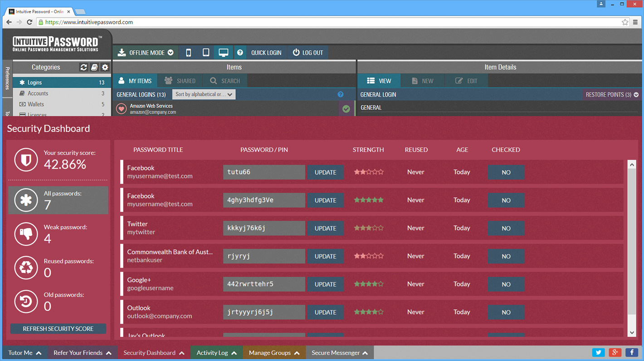The height and width of the screenshot is (361, 644).
Task: Click the Intuitive Password logo
Action: (57, 44)
